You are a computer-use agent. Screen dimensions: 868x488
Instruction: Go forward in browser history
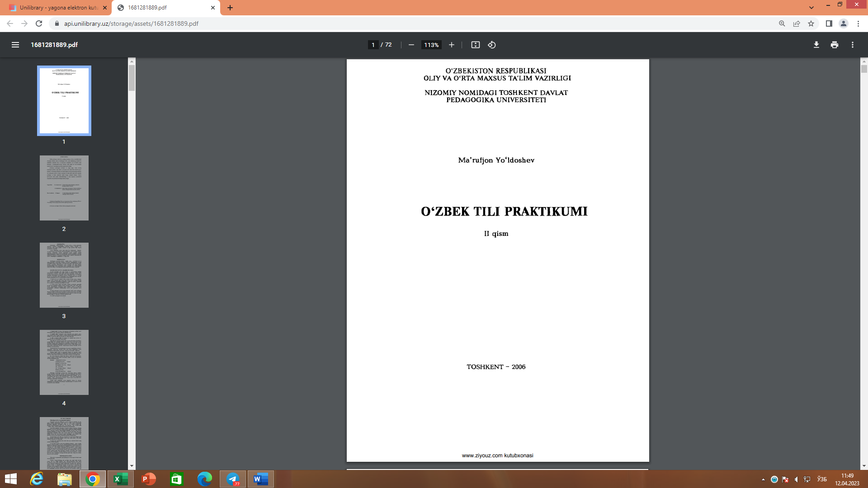click(24, 23)
